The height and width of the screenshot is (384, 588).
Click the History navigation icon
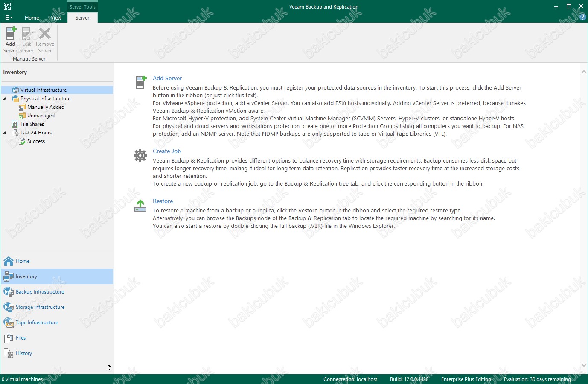tap(9, 353)
